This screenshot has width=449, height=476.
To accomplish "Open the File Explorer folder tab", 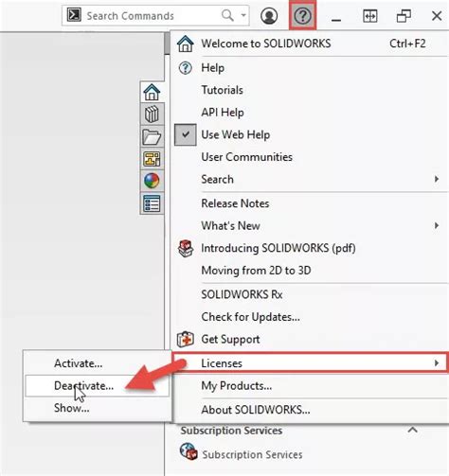I will coord(152,136).
